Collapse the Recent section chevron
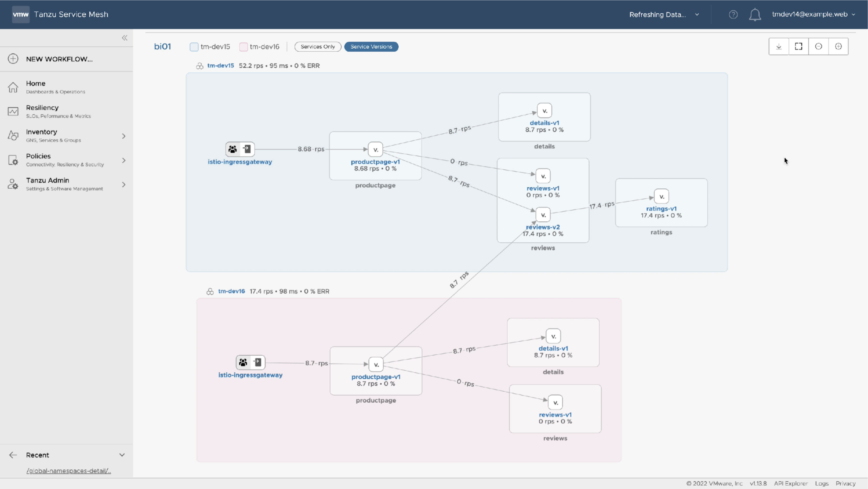 coord(122,455)
